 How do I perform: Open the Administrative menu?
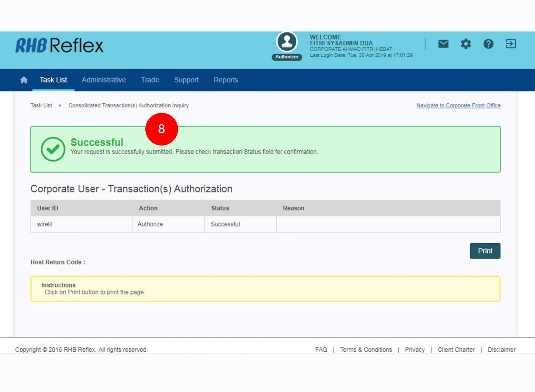pos(104,80)
